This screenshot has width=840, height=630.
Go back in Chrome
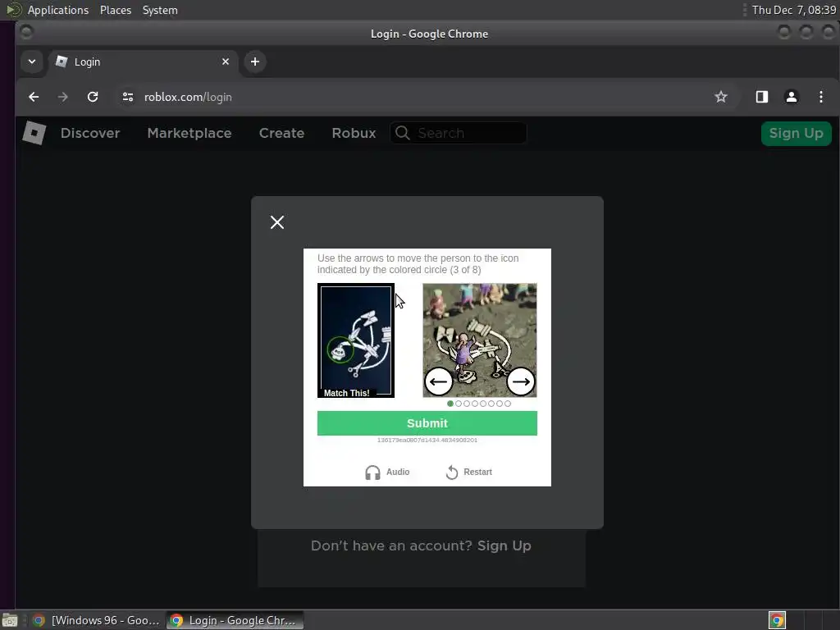[x=34, y=97]
